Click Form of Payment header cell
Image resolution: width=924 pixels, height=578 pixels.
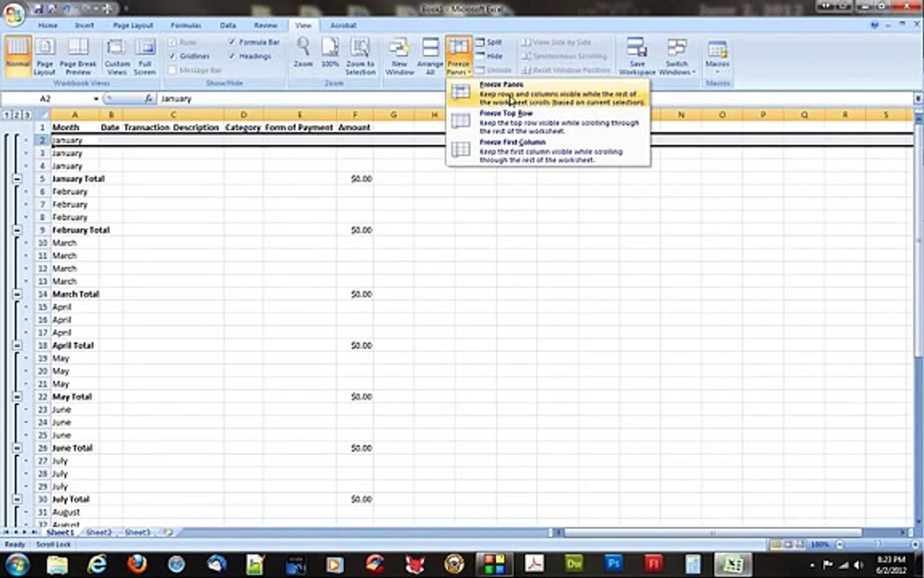(x=299, y=127)
